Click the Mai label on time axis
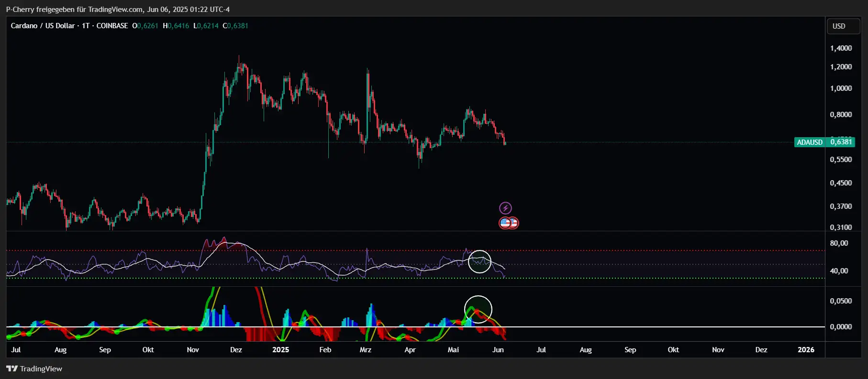Image resolution: width=868 pixels, height=379 pixels. tap(453, 350)
